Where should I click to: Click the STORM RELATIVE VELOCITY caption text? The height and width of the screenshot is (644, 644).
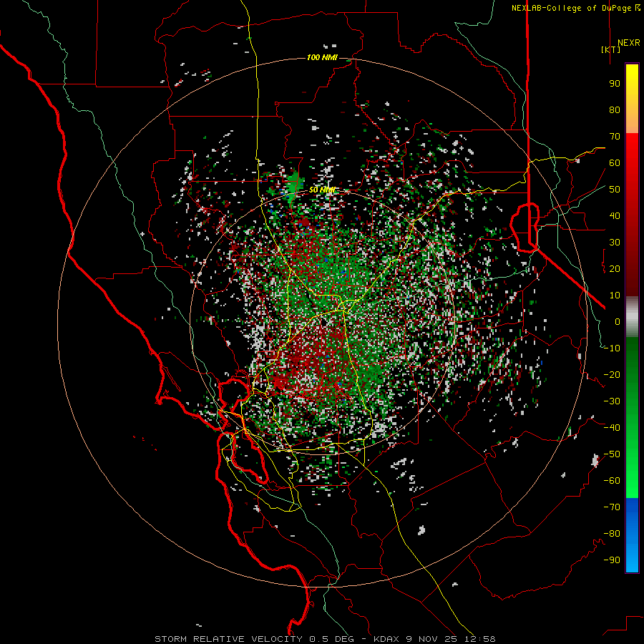pyautogui.click(x=228, y=639)
